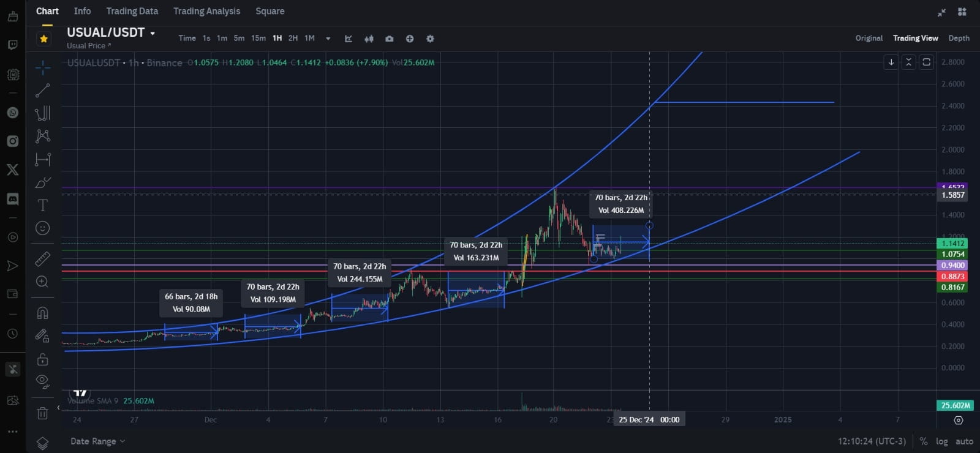Open the emoji icons tool
The width and height of the screenshot is (980, 453).
(x=42, y=228)
